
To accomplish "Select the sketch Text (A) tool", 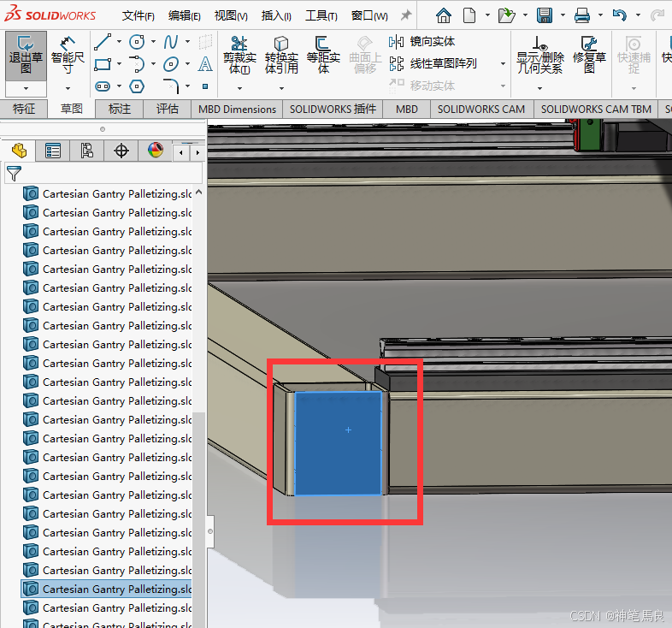I will (x=205, y=64).
